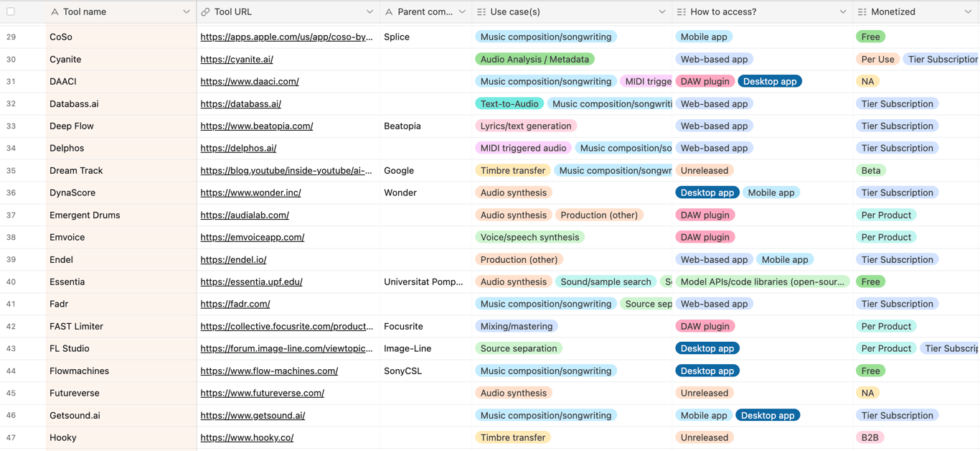Click the Beta tag in Dream Track row

[871, 170]
